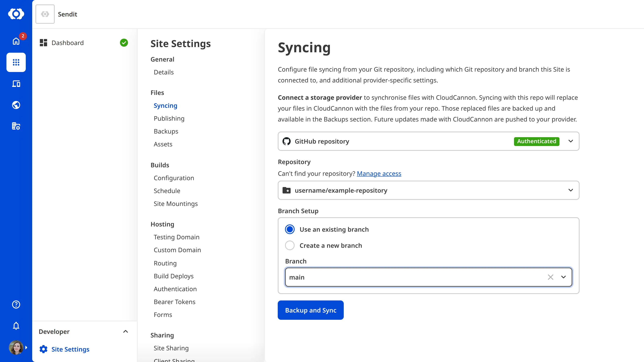Expand the GitHub repository provider chevron
Viewport: 644px width, 362px height.
tap(571, 141)
